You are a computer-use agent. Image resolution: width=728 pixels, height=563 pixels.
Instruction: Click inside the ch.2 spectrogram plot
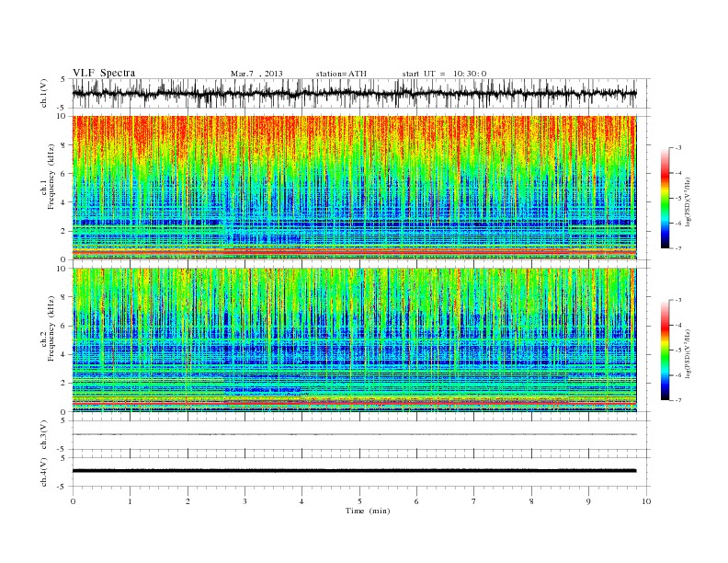(x=354, y=340)
